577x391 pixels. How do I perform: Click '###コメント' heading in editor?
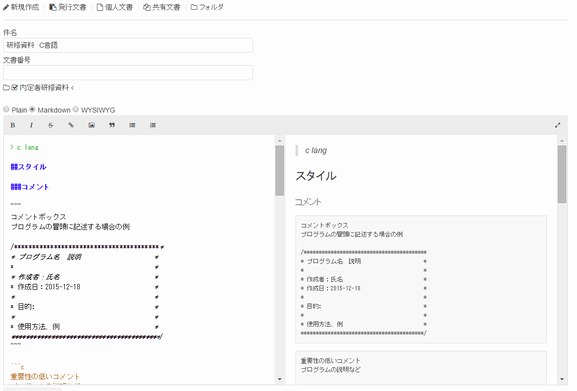point(30,187)
